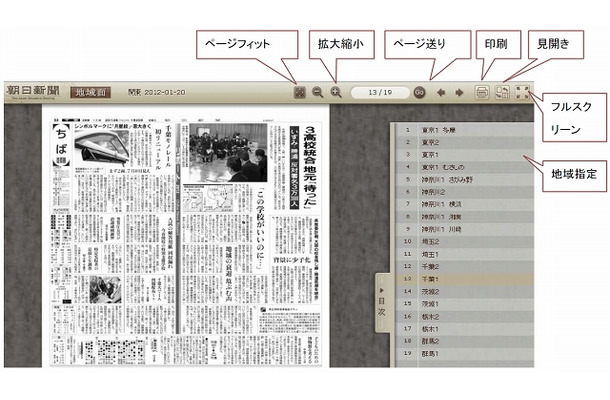Click the 13 / 19 page number field

(380, 92)
